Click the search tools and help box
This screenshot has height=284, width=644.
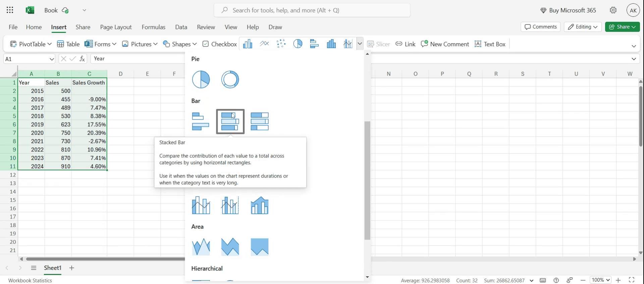click(312, 10)
